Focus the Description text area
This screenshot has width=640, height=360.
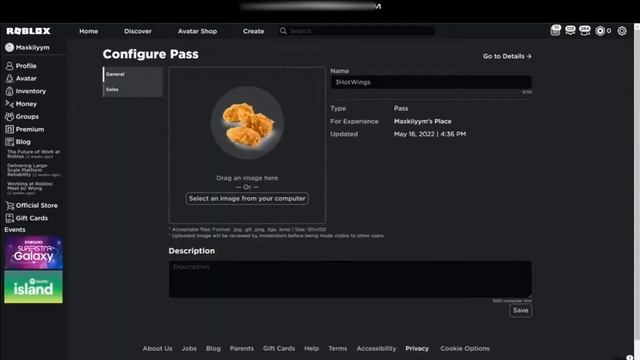tap(350, 279)
